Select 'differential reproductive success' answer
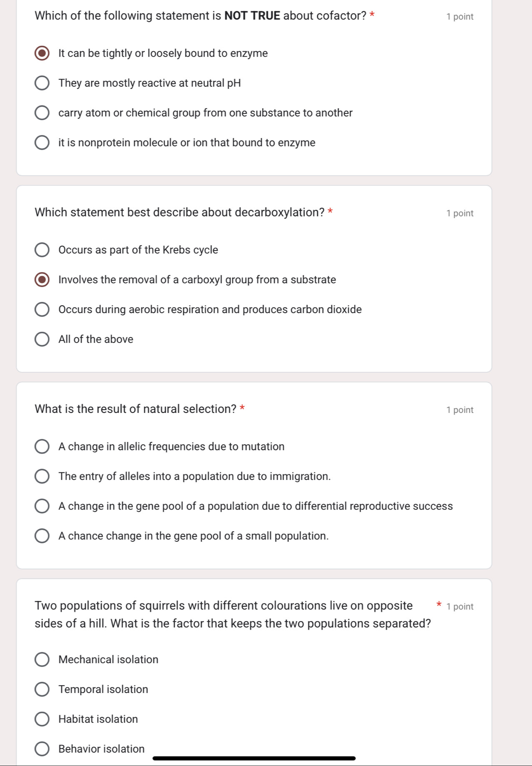 click(x=42, y=506)
